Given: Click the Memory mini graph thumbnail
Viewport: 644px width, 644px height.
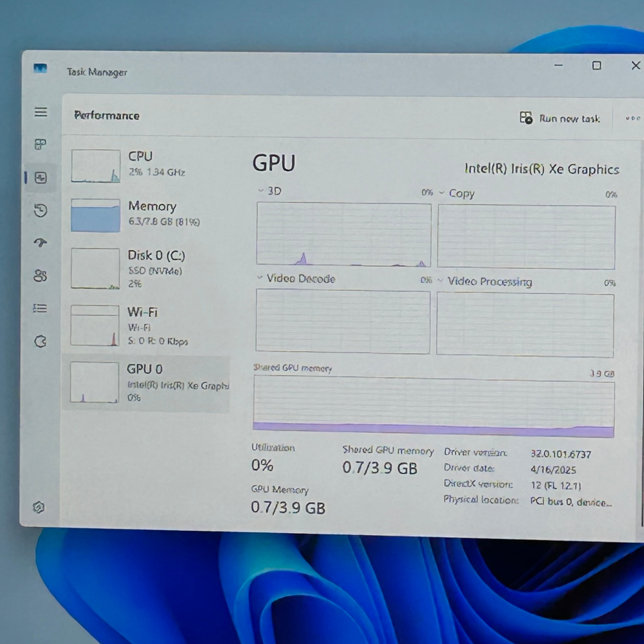Looking at the screenshot, I should [95, 215].
